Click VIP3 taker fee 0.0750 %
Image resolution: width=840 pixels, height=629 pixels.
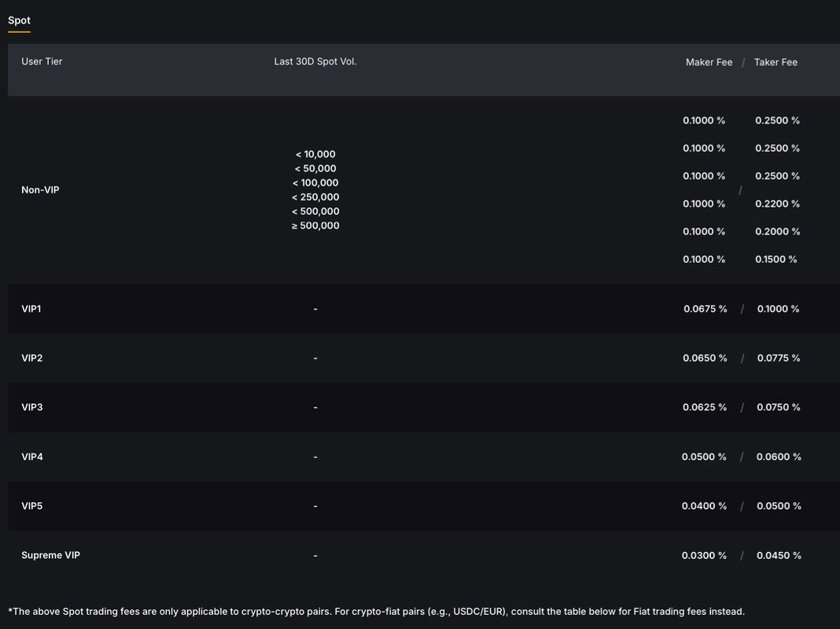779,407
